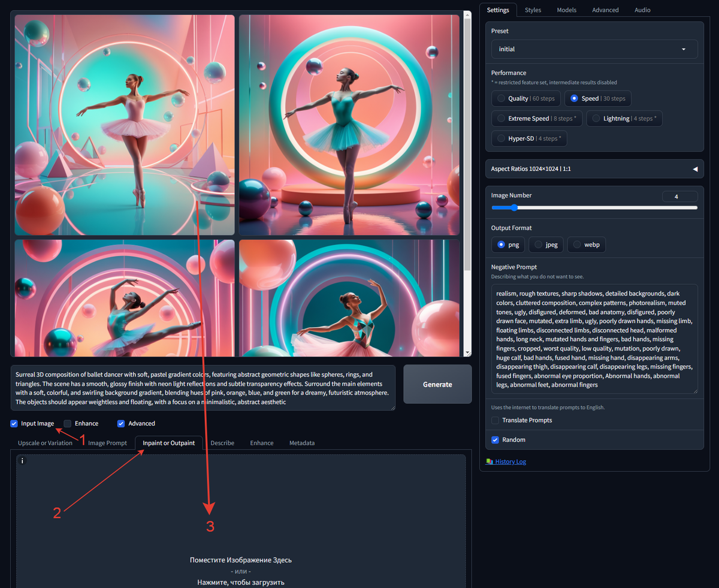Viewport: 719px width, 588px height.
Task: Click the 'Uses the internet to translate prompts' note
Action: [x=548, y=407]
